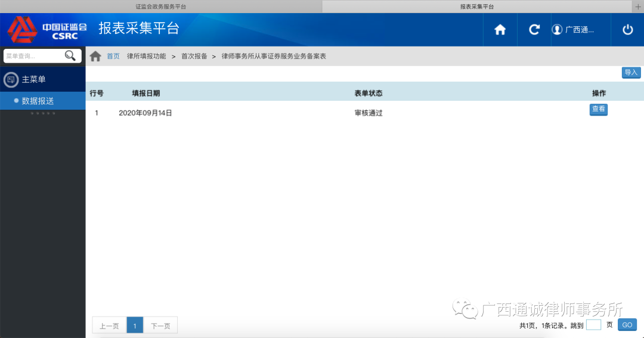Open the user account 广西通... menu
Image resolution: width=644 pixels, height=338 pixels.
click(573, 30)
